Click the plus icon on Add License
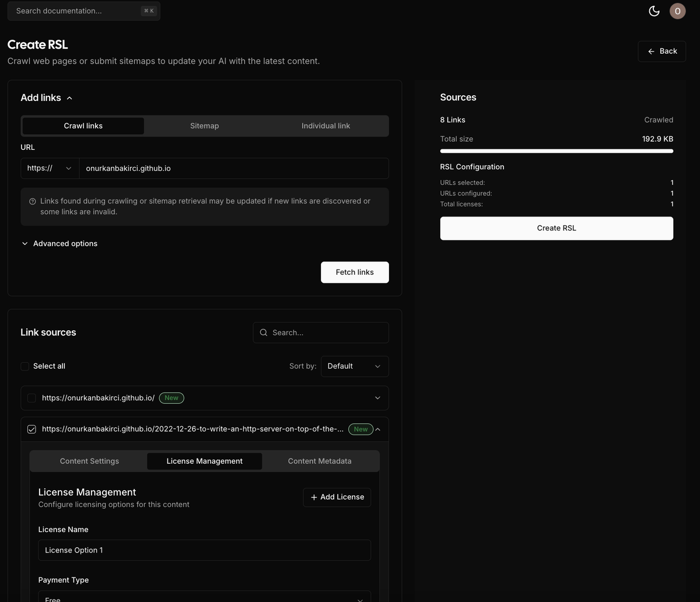Screen dimensions: 700x602 314,497
